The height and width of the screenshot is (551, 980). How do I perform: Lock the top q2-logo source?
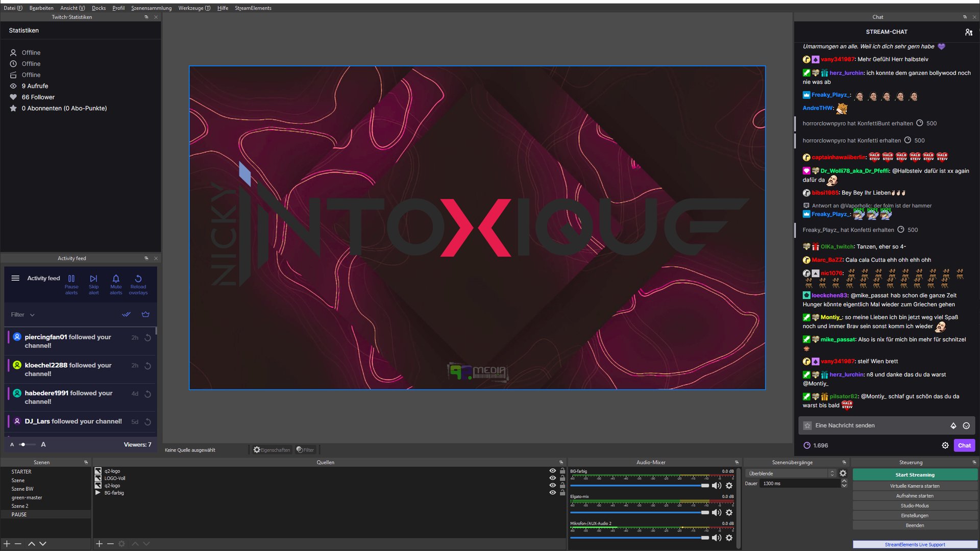tap(562, 471)
